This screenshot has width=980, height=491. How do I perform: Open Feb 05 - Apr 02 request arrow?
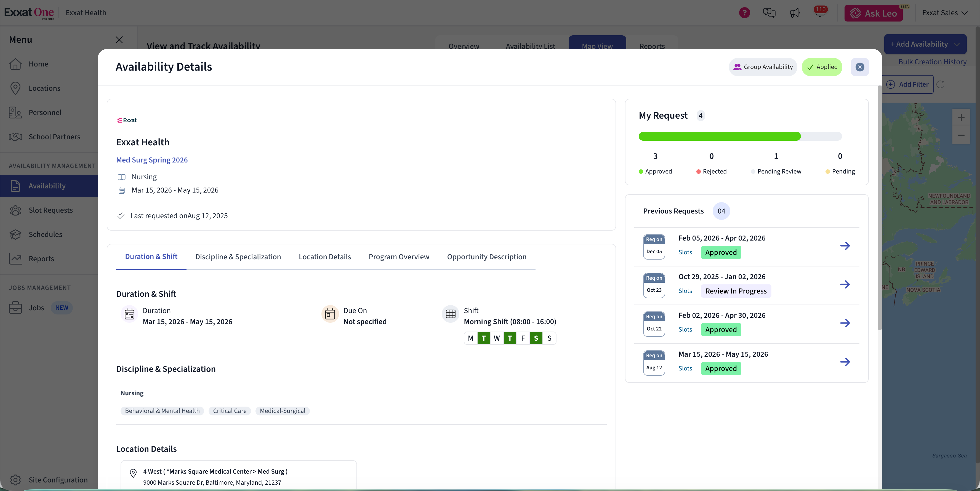point(845,246)
